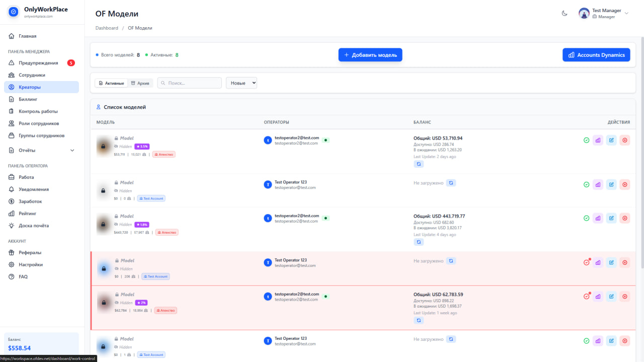Viewport: 644px width, 362px height.
Task: Expand the Отчёты sidebar menu
Action: coord(31,150)
